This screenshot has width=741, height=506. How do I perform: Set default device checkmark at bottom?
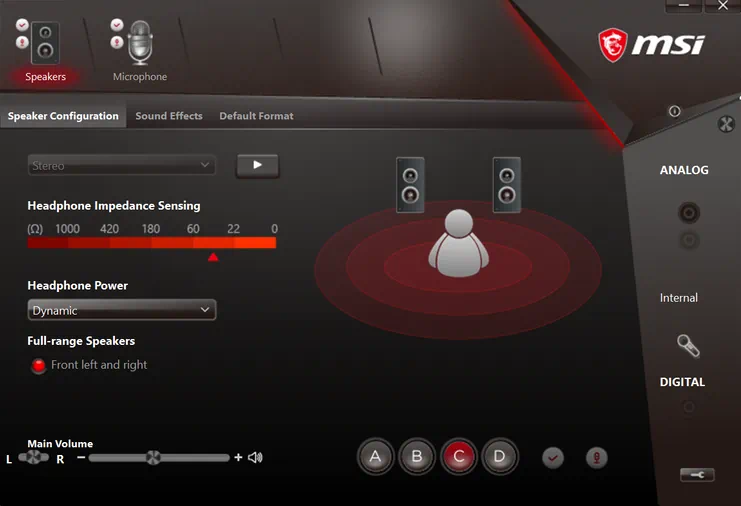(553, 458)
